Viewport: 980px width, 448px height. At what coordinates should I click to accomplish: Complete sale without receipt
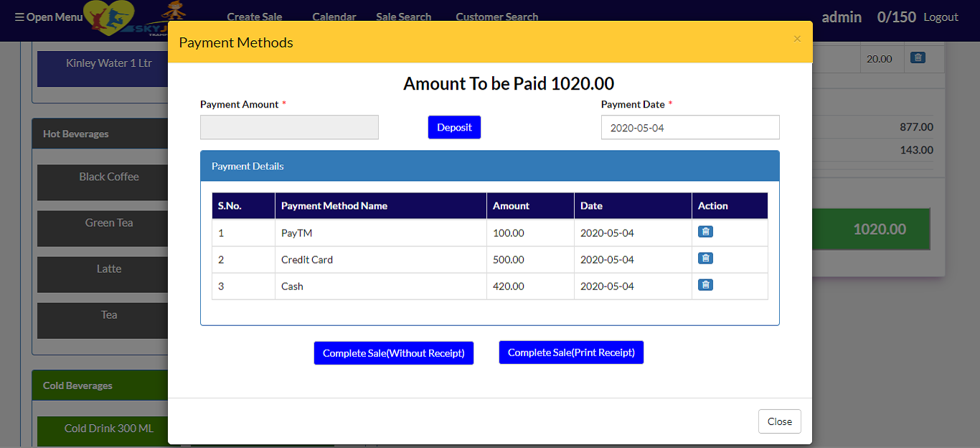(394, 353)
